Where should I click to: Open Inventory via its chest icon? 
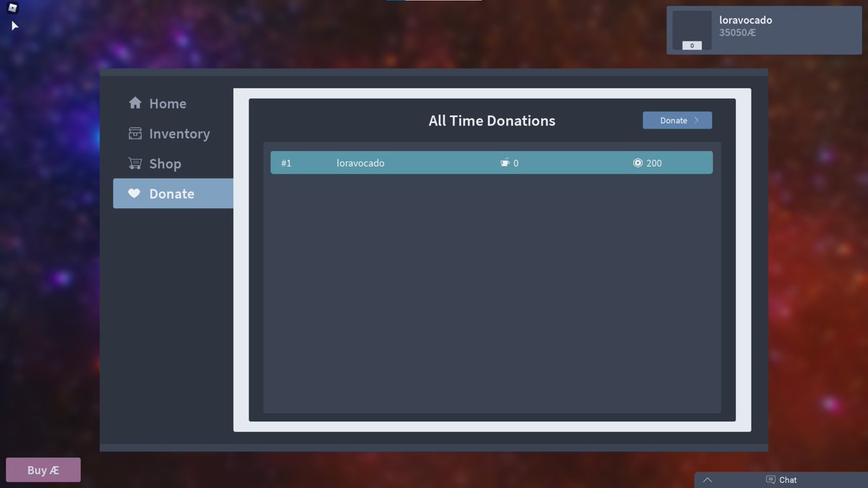[135, 134]
